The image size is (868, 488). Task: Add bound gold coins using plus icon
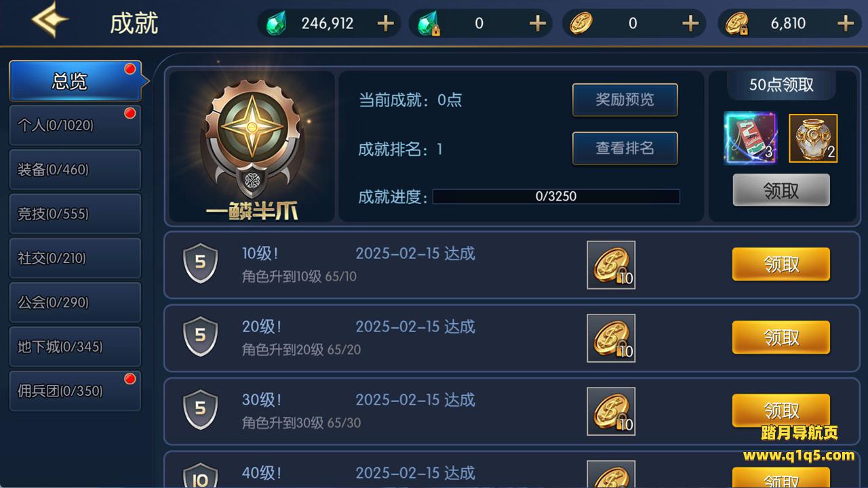click(845, 24)
